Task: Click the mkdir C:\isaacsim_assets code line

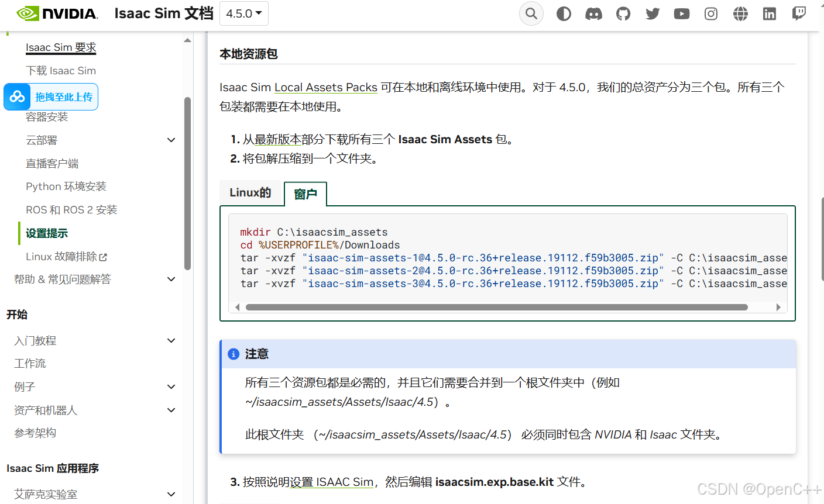Action: coord(314,232)
